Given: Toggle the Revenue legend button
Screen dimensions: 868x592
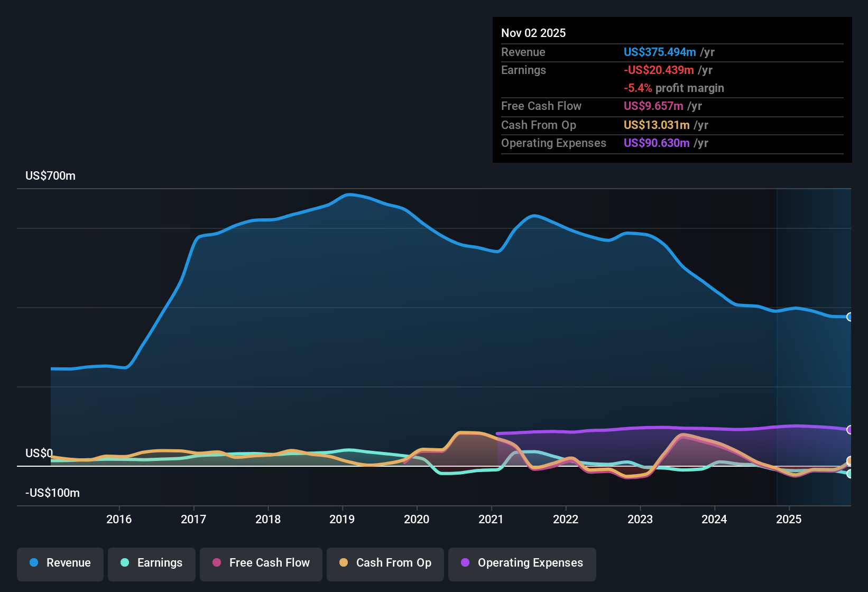Looking at the screenshot, I should [60, 563].
